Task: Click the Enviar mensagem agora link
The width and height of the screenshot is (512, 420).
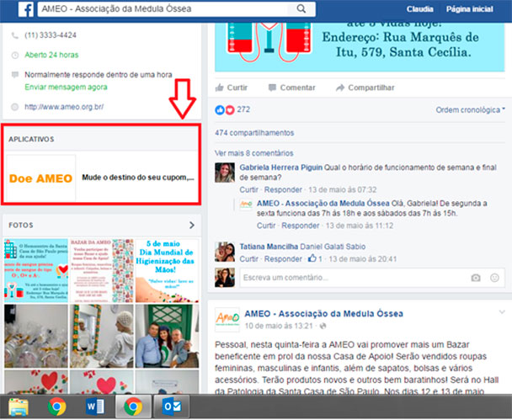Action: (66, 88)
